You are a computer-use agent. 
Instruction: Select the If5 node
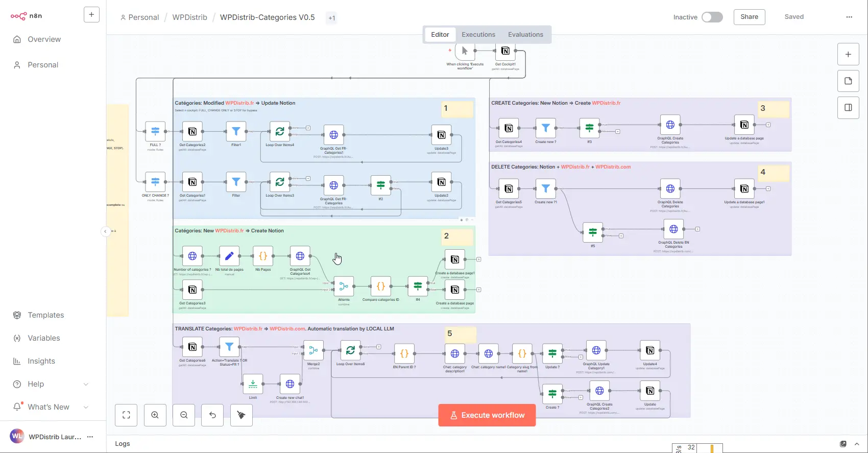click(592, 232)
